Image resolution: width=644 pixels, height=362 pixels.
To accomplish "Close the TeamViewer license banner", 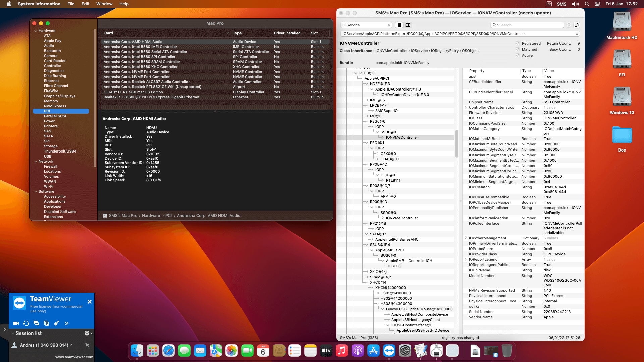I will 90,302.
